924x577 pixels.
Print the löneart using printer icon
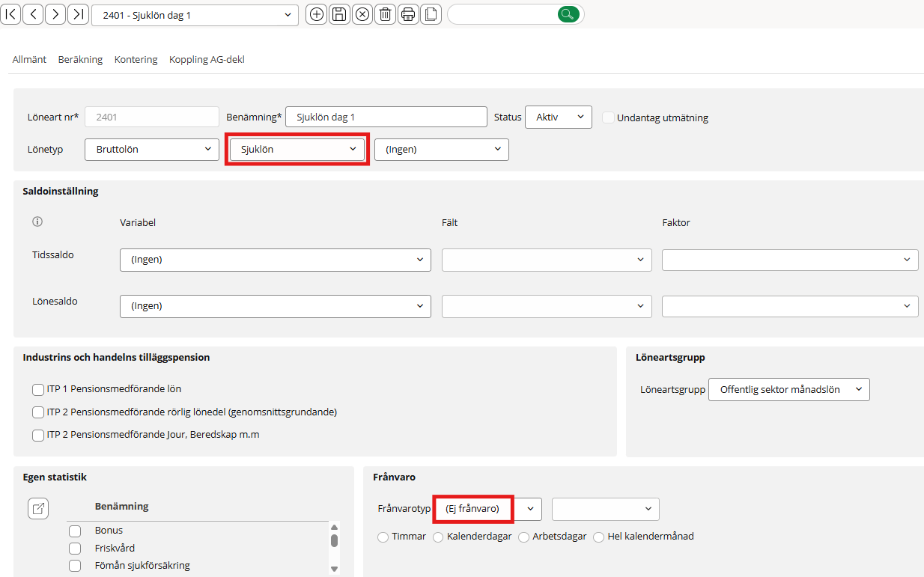click(x=408, y=14)
